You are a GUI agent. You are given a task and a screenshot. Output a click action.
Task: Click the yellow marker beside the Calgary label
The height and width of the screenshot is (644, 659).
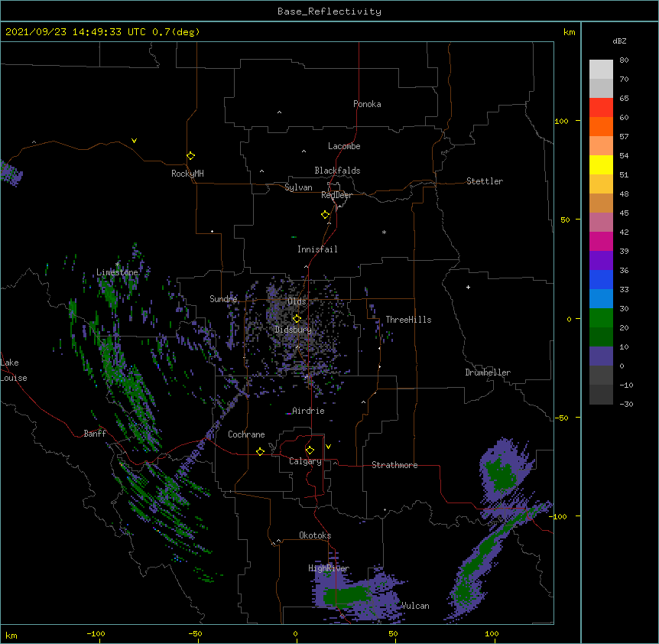pos(310,450)
